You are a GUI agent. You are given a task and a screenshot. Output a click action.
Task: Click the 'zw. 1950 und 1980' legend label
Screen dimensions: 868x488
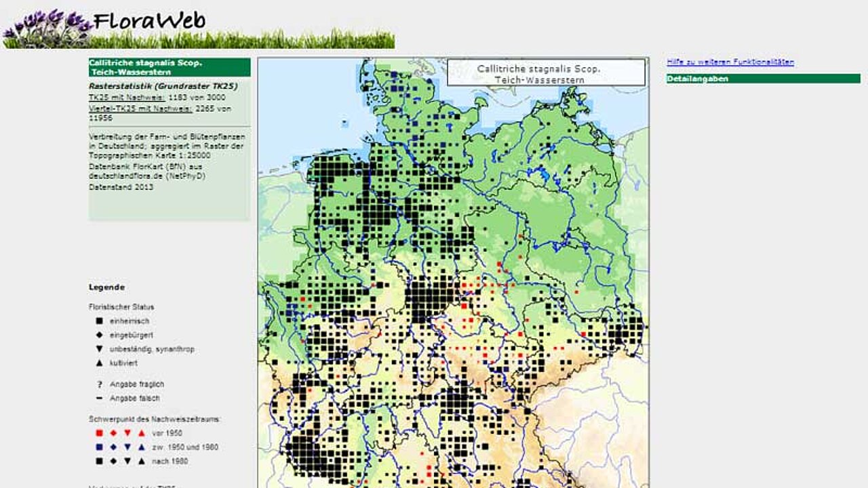point(185,447)
